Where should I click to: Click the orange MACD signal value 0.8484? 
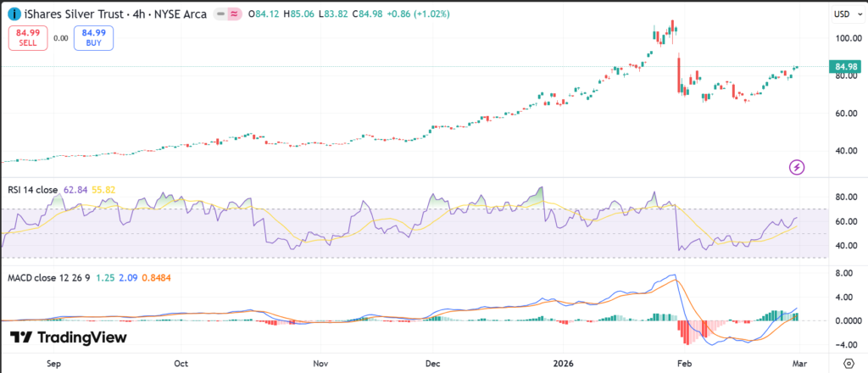[155, 277]
